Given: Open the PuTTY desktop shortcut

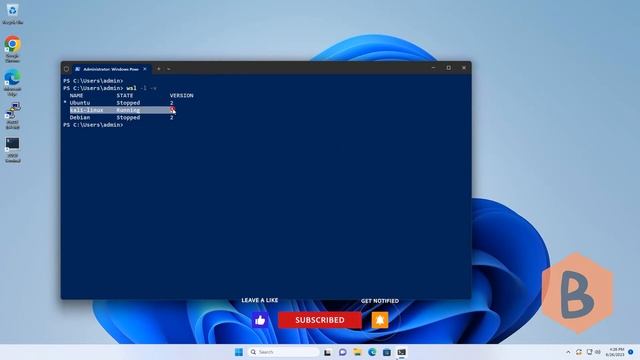Looking at the screenshot, I should pos(12,116).
